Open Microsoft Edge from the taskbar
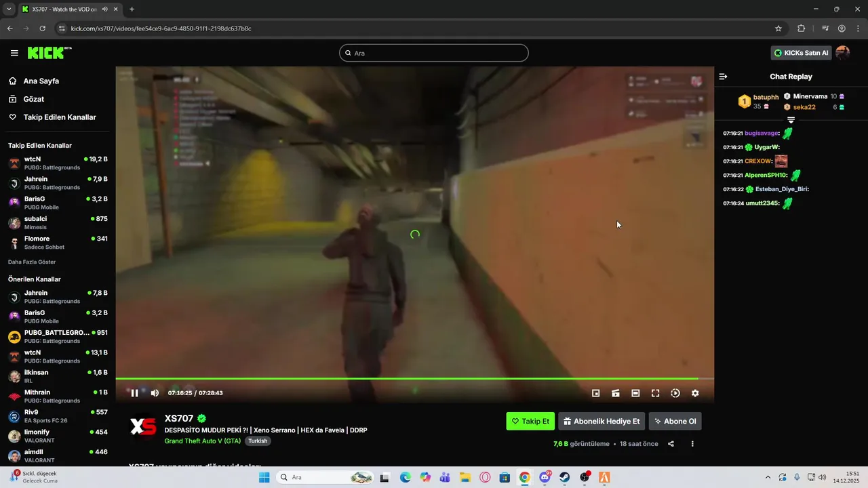Screen dimensions: 868x488 pyautogui.click(x=405, y=477)
